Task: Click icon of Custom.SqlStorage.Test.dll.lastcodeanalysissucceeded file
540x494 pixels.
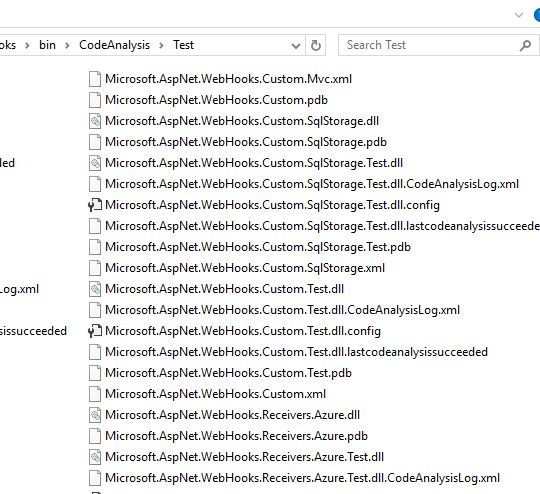Action: (x=95, y=226)
